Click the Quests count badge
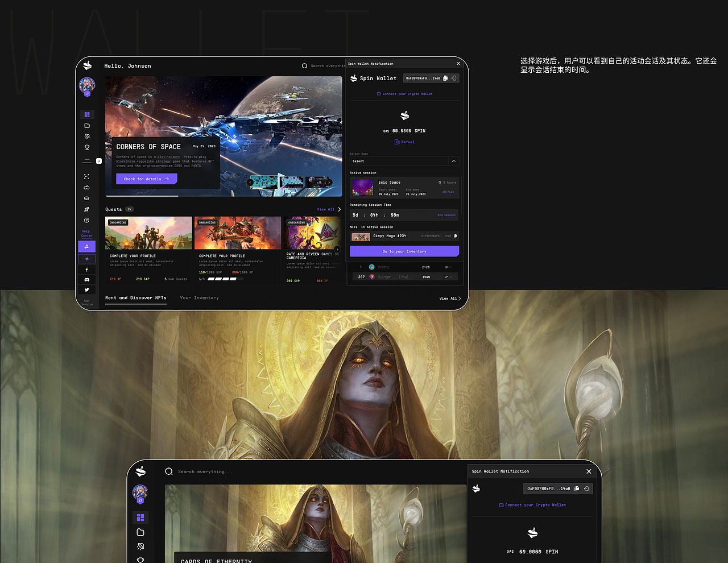The width and height of the screenshot is (728, 563). 129,209
